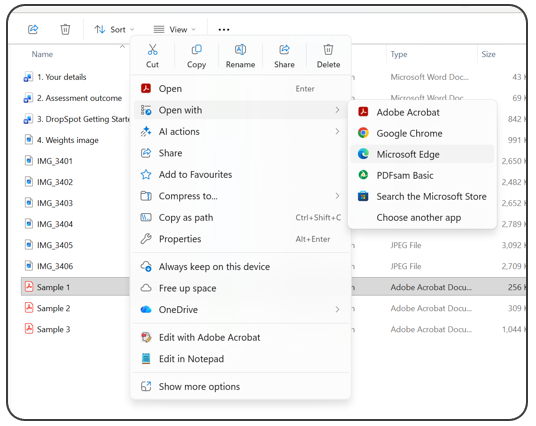Open the file with PDFsam Basic
This screenshot has width=536, height=426.
[x=422, y=175]
